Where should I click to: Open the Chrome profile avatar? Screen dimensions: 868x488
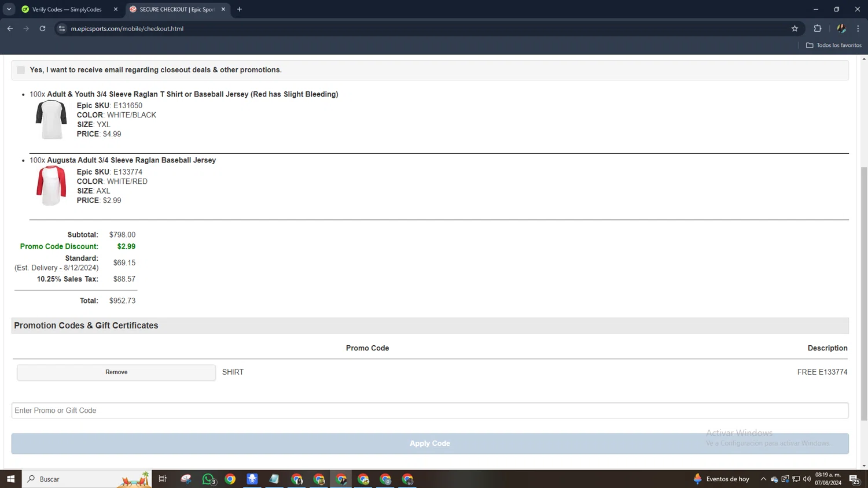pyautogui.click(x=841, y=28)
